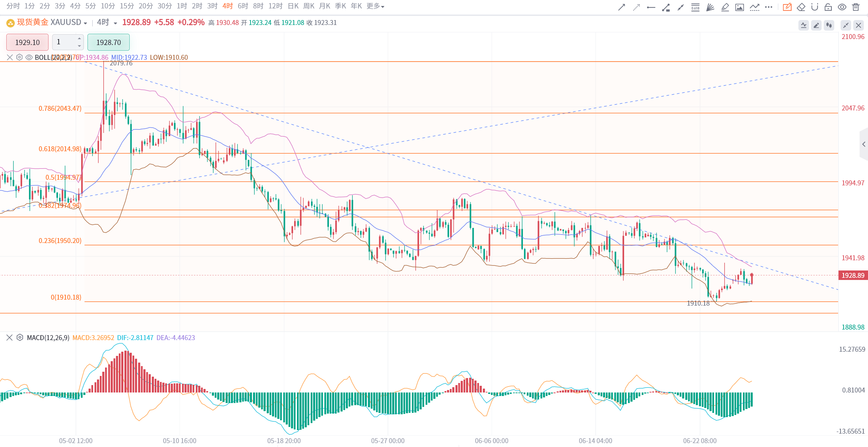Select the Gann fan lines tool
The height and width of the screenshot is (447, 868).
coord(710,7)
